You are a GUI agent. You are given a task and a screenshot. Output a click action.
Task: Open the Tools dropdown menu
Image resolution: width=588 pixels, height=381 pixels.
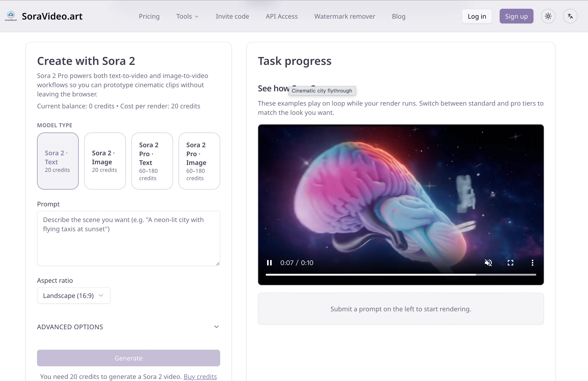(187, 16)
